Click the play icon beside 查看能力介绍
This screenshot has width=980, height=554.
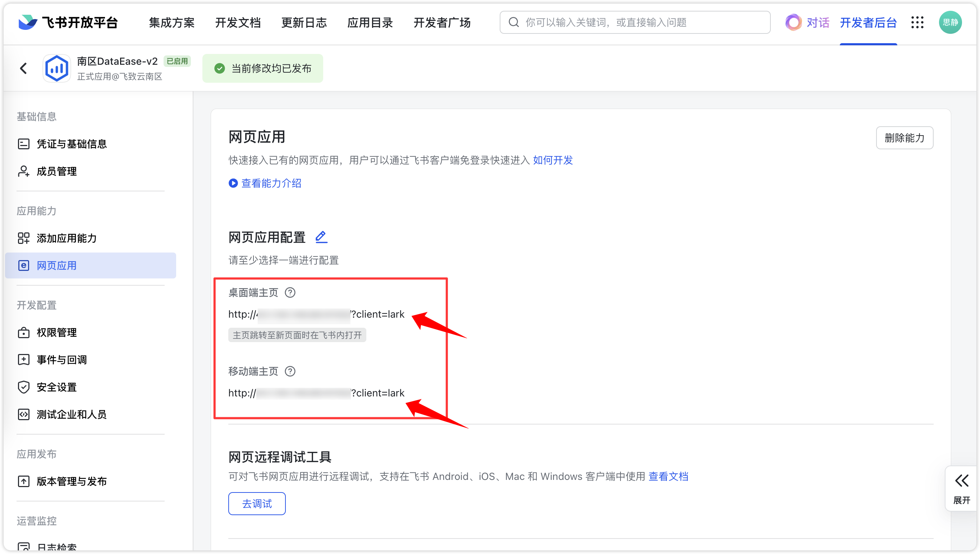coord(233,183)
